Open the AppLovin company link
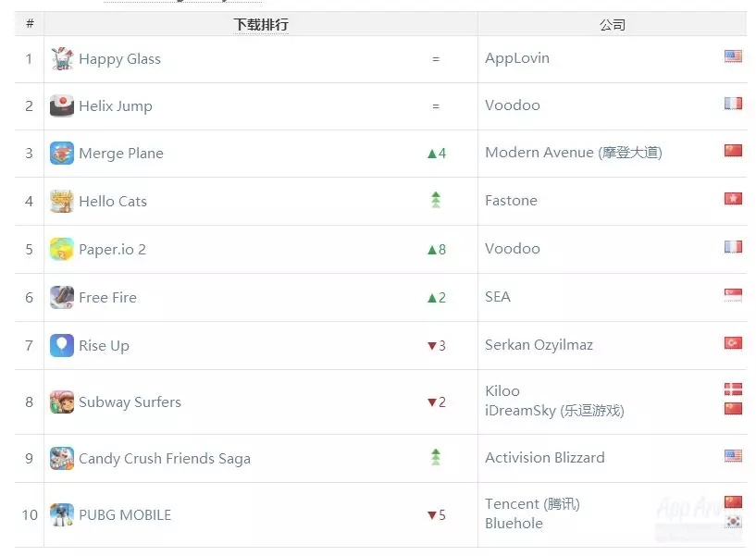The height and width of the screenshot is (556, 756). (517, 57)
